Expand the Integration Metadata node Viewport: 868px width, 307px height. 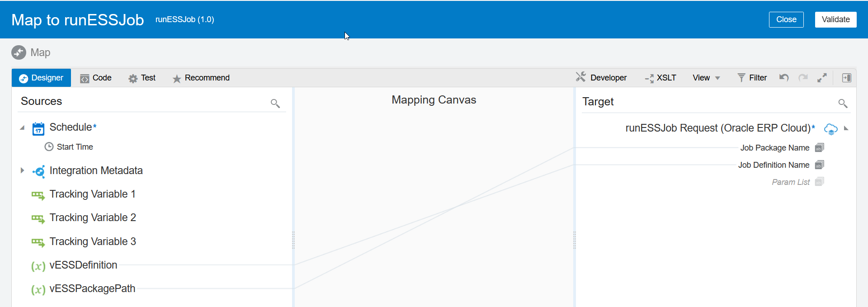[x=22, y=170]
